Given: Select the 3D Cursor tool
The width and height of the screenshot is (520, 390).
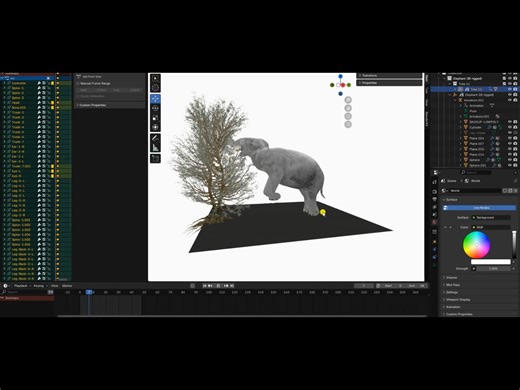Looking at the screenshot, I should tap(155, 88).
